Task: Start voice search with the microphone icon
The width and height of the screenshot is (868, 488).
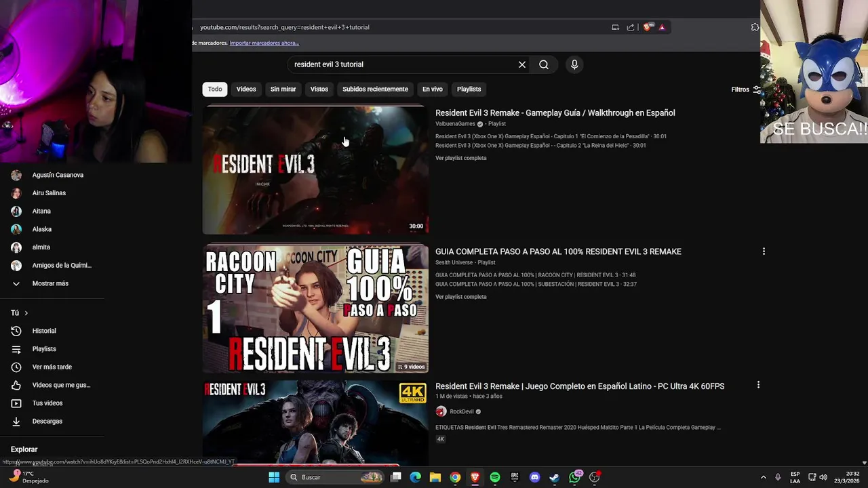Action: 574,64
